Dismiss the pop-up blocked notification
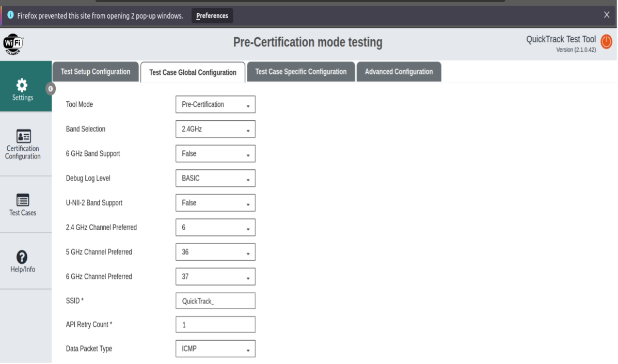The height and width of the screenshot is (364, 618). [607, 14]
